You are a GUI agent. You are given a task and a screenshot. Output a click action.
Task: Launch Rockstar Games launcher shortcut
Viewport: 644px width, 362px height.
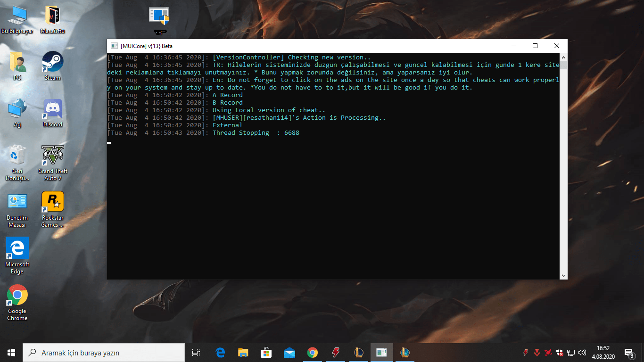pos(52,210)
